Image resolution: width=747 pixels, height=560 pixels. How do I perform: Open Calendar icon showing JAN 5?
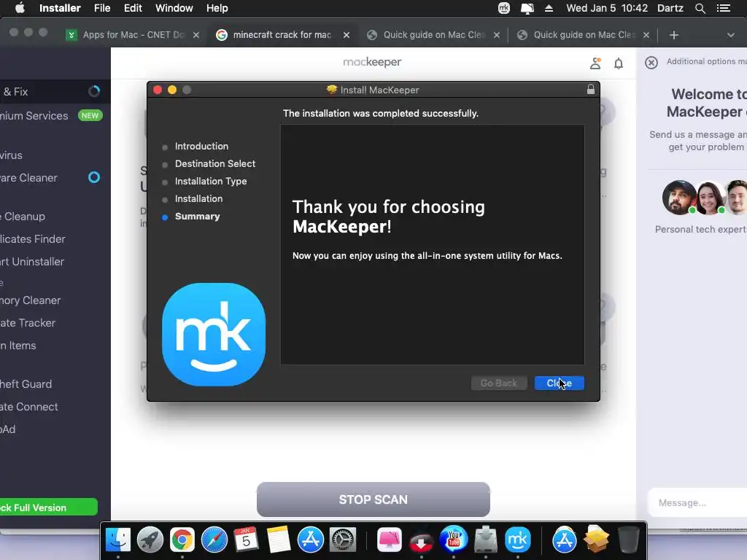point(246,540)
